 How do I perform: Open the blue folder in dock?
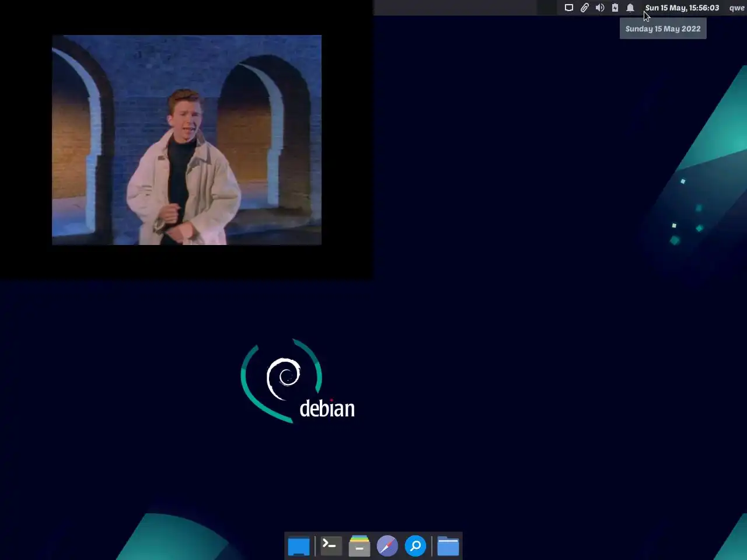pos(448,546)
